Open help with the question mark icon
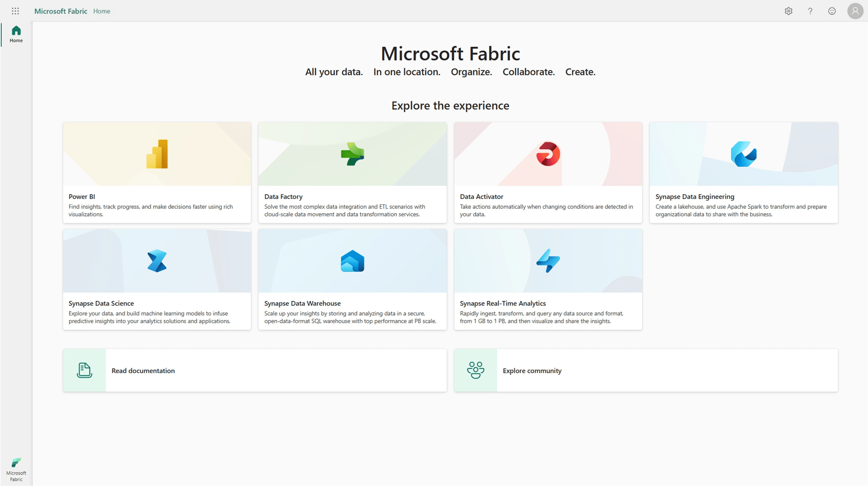 click(x=810, y=11)
